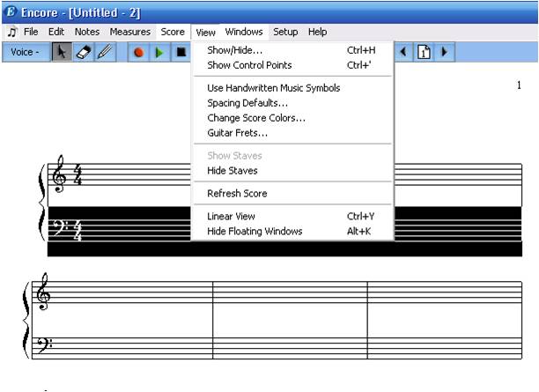Select the eraser tool
The width and height of the screenshot is (539, 392).
[x=85, y=52]
